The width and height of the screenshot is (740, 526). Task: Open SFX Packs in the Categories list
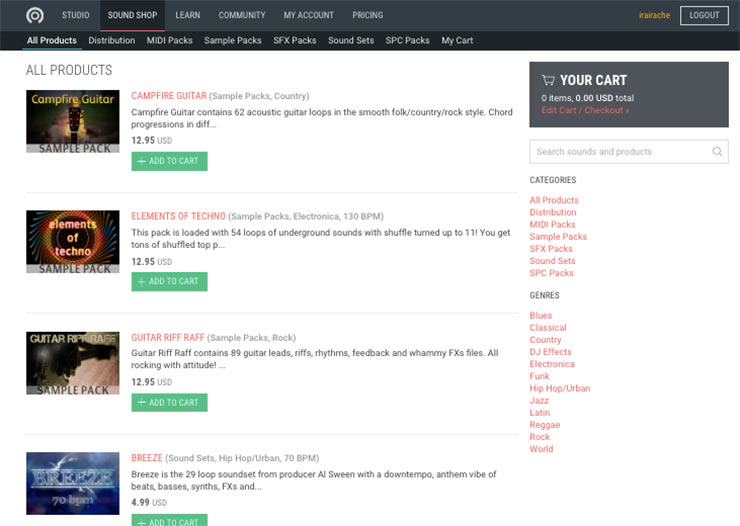pyautogui.click(x=551, y=249)
